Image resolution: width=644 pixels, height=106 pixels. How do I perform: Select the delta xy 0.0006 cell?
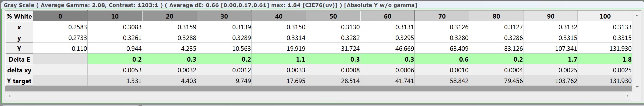(388, 70)
